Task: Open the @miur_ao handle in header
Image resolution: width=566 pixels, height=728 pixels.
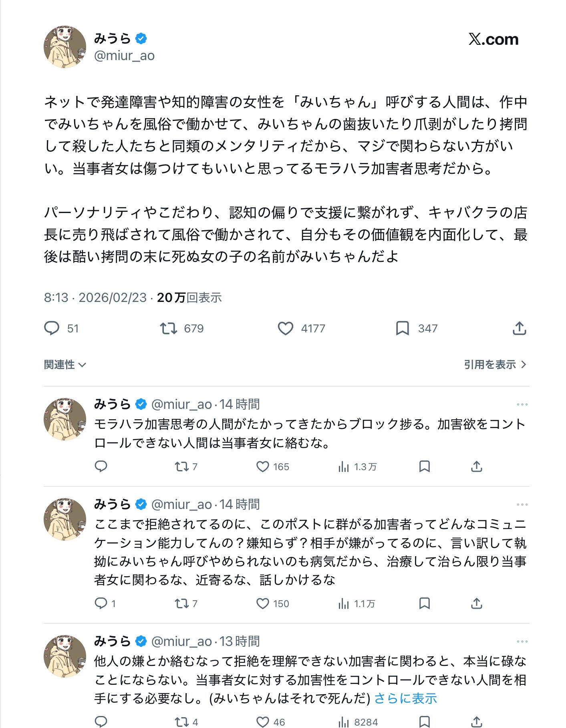Action: pyautogui.click(x=124, y=56)
